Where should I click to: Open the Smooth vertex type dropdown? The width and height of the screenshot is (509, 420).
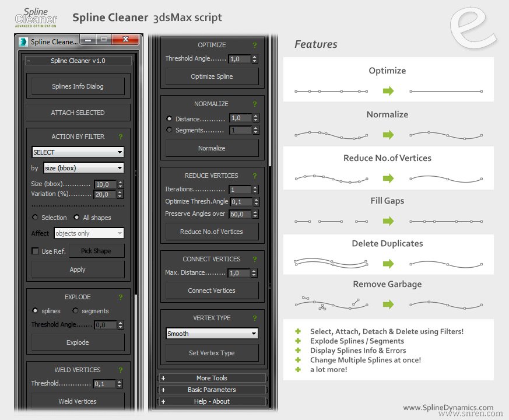(x=212, y=334)
